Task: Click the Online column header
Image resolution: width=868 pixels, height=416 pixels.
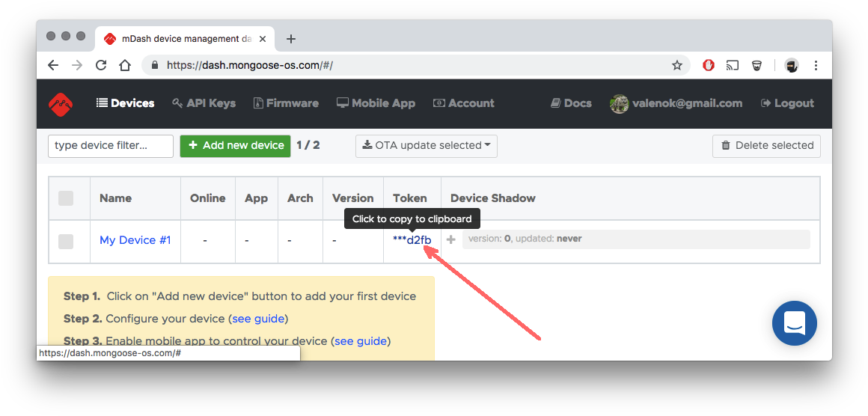Action: 207,198
